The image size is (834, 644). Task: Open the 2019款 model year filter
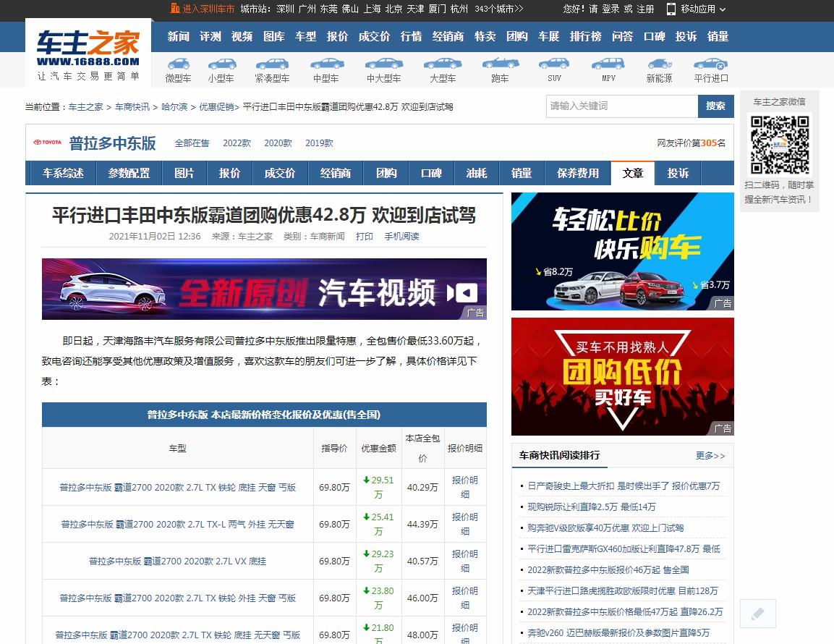click(319, 143)
